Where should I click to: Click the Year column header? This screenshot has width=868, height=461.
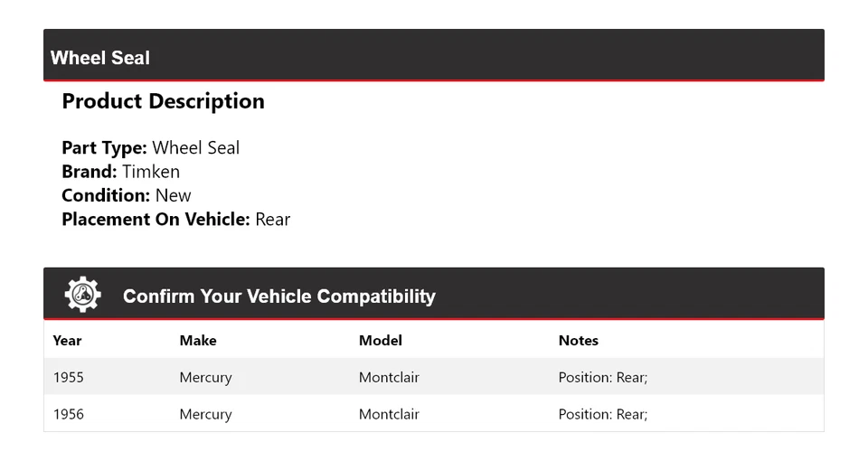(67, 341)
